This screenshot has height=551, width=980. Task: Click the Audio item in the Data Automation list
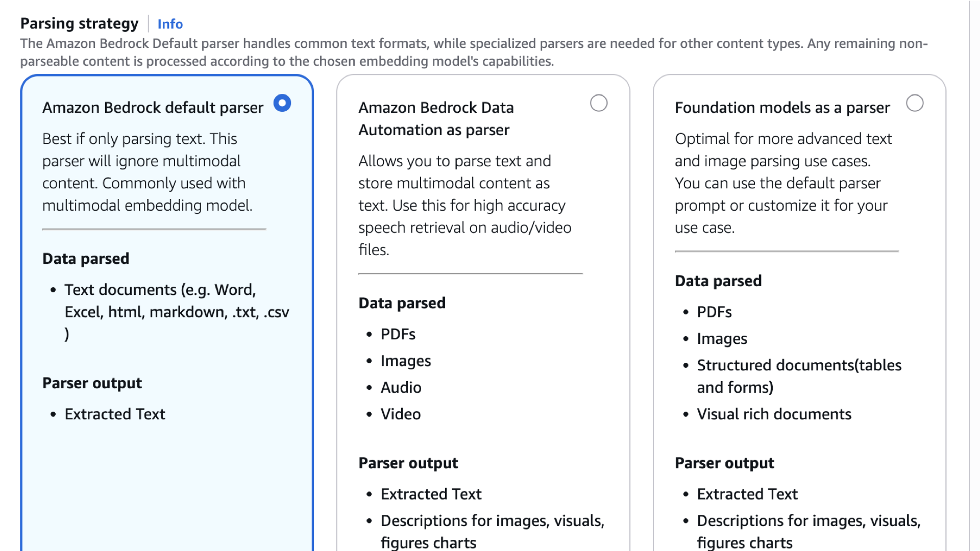coord(401,387)
